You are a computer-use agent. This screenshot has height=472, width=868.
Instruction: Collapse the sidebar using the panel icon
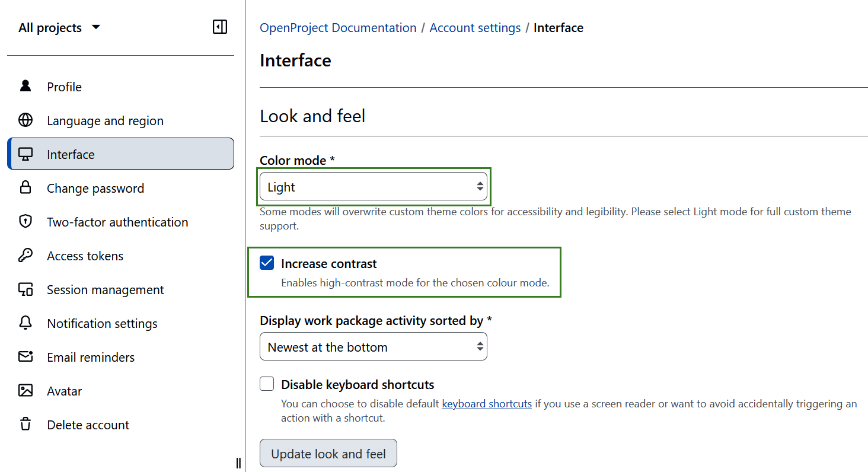(219, 27)
